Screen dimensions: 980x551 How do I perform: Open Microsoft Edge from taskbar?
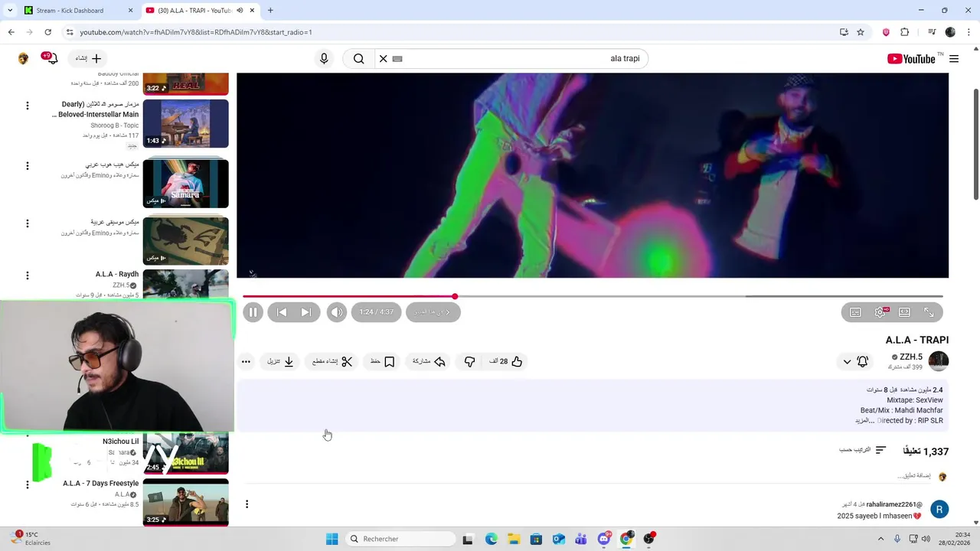point(491,539)
